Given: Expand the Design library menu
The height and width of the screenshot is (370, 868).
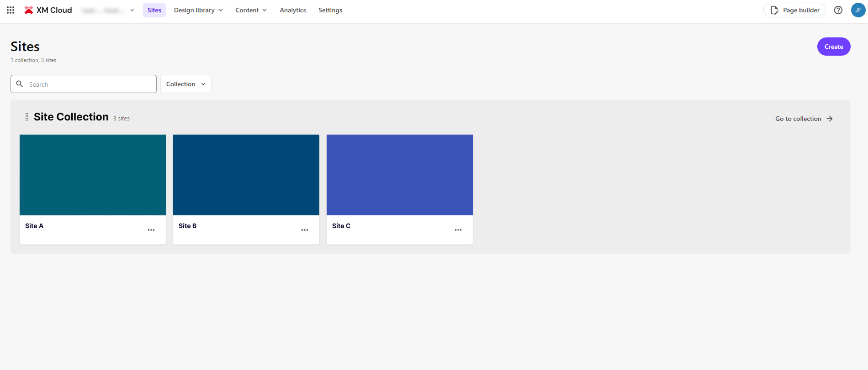Looking at the screenshot, I should [x=198, y=10].
